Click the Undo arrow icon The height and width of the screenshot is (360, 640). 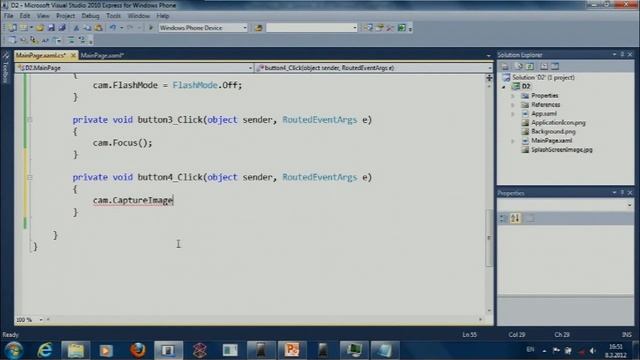(x=113, y=28)
